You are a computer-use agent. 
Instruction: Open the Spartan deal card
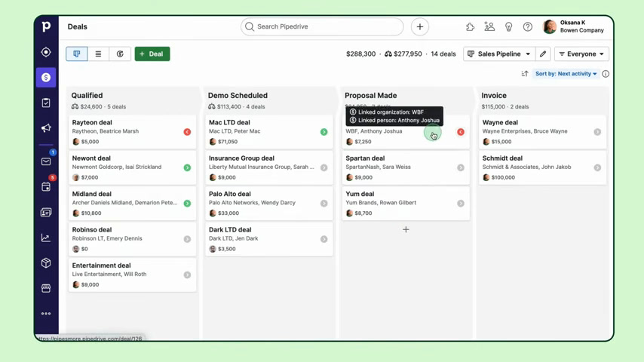tap(406, 167)
